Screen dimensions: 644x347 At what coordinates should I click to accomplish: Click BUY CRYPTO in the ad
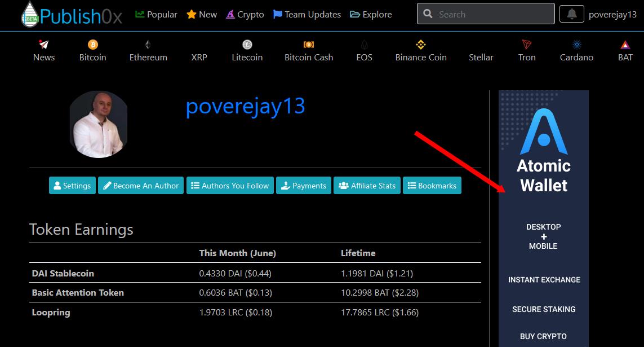click(x=543, y=336)
